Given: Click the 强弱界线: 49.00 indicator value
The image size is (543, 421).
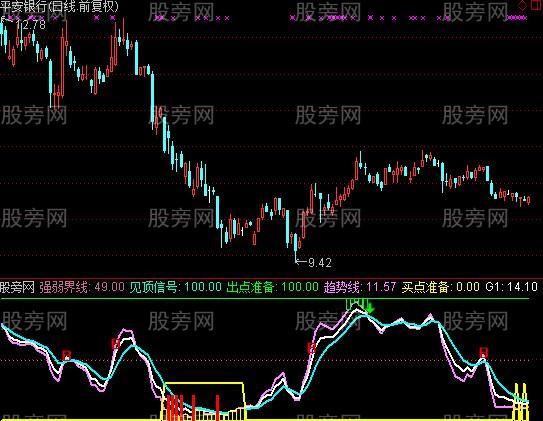Looking at the screenshot, I should tap(82, 287).
